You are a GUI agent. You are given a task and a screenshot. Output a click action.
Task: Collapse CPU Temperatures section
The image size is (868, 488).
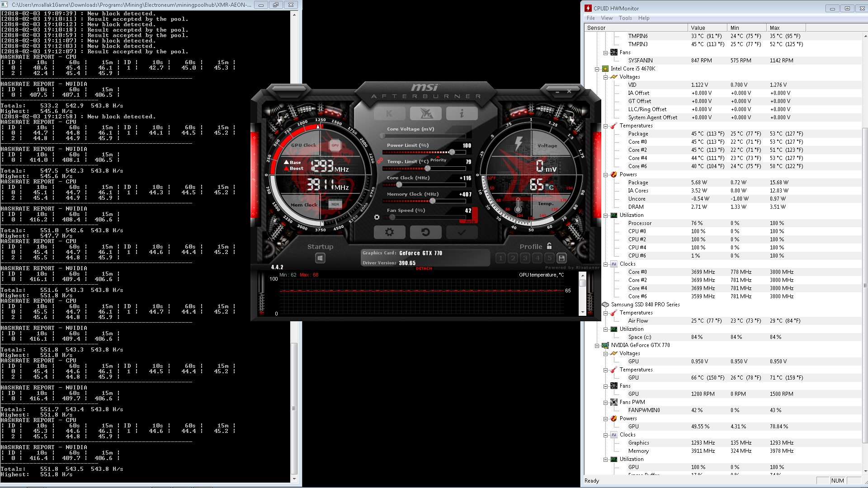pos(605,126)
